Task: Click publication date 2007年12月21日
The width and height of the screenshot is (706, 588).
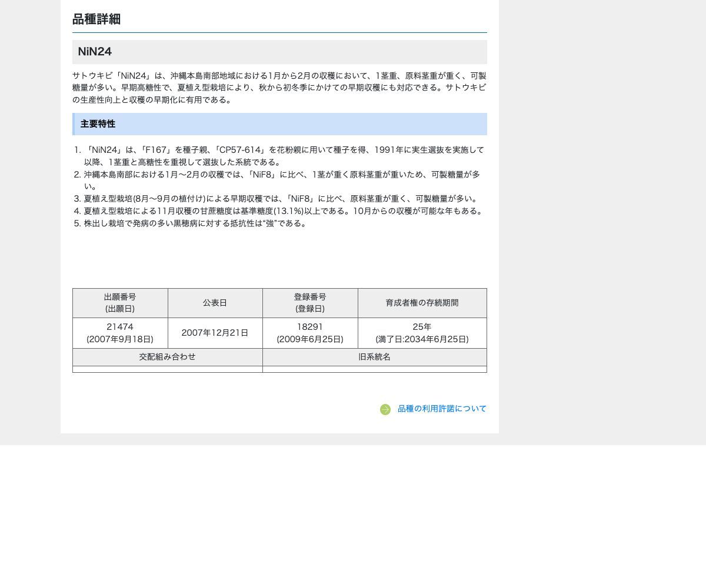Action: [215, 333]
